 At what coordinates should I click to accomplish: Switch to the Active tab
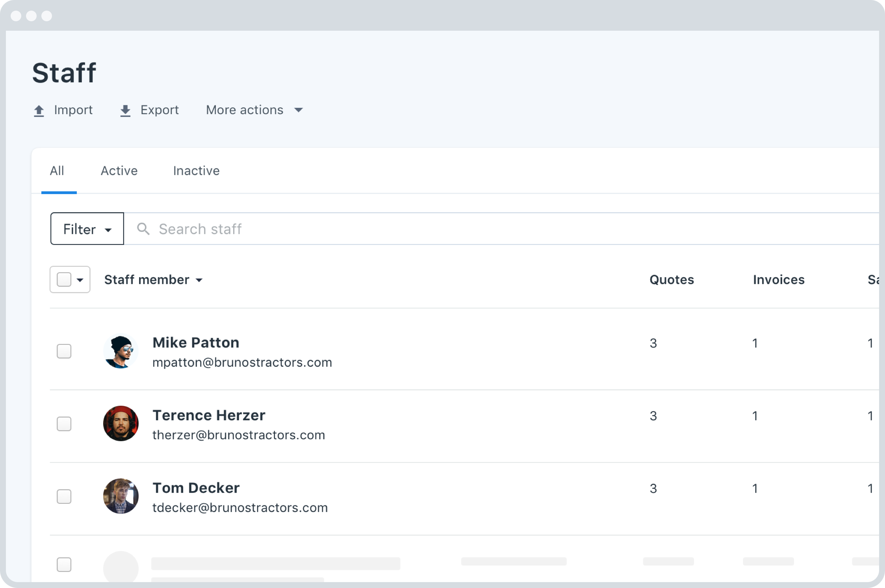click(x=118, y=171)
